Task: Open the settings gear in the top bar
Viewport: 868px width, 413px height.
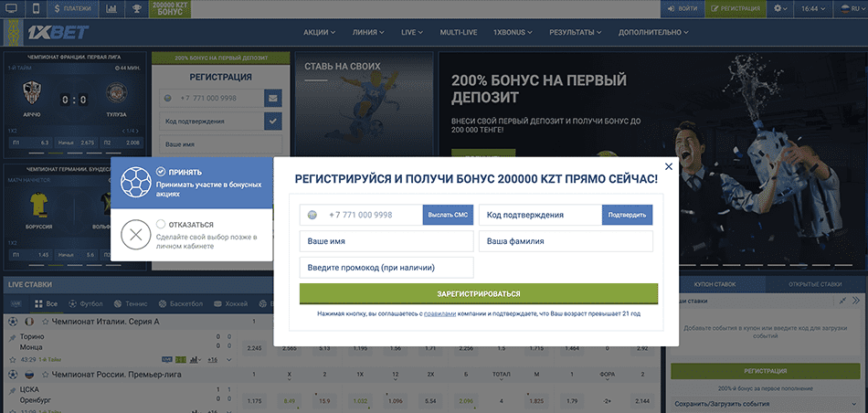Action: pyautogui.click(x=780, y=9)
